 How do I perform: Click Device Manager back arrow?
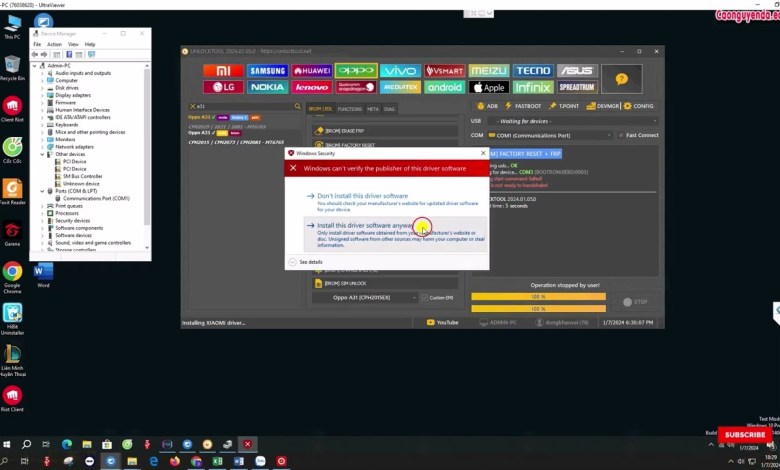[x=34, y=54]
